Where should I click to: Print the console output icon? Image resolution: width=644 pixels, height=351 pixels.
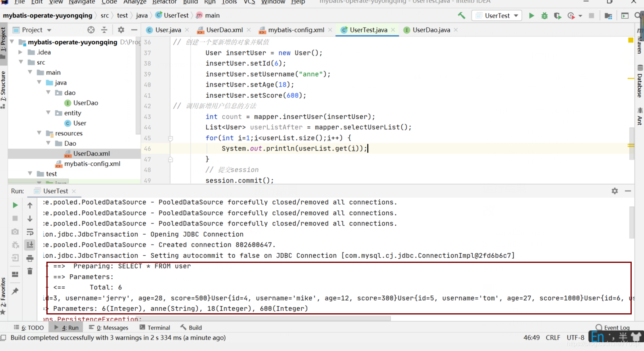[30, 258]
